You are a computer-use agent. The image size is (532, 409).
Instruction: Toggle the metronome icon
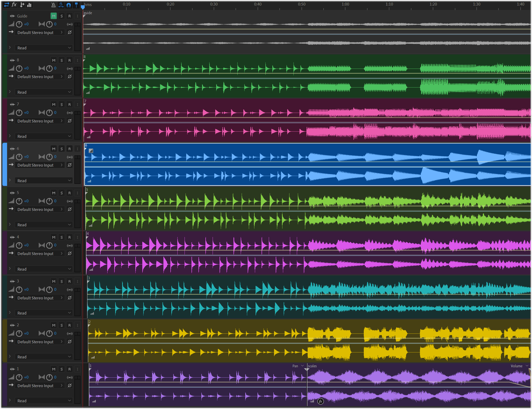click(x=53, y=5)
